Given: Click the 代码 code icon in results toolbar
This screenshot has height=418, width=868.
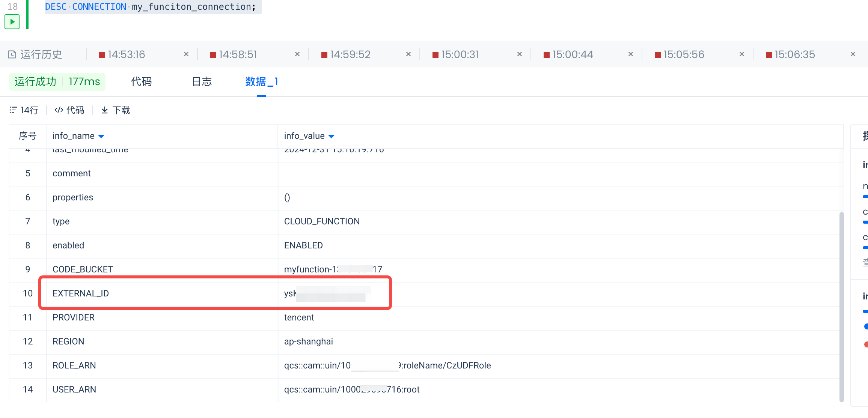Looking at the screenshot, I should pyautogui.click(x=59, y=110).
